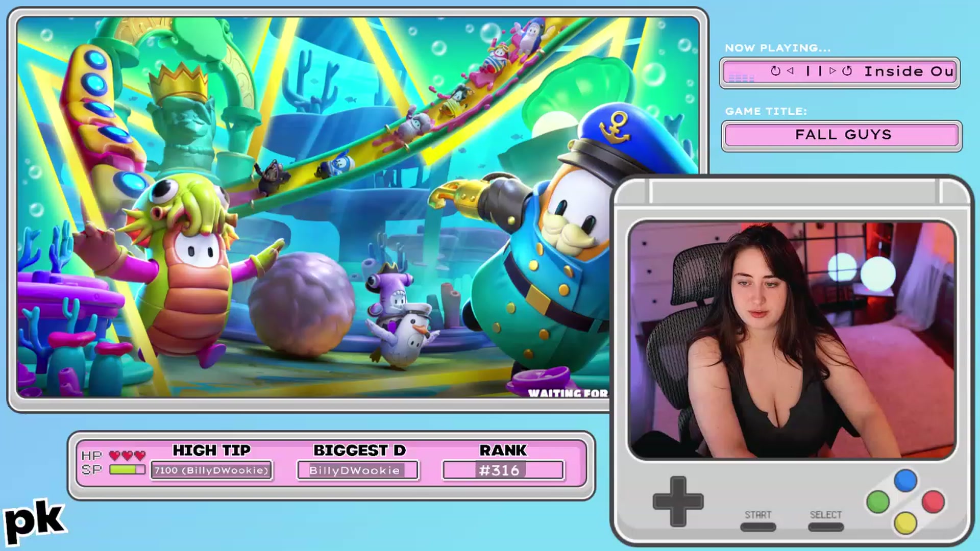Click the play triangle in Now Playing
Viewport: 980px width, 551px height.
[x=832, y=71]
